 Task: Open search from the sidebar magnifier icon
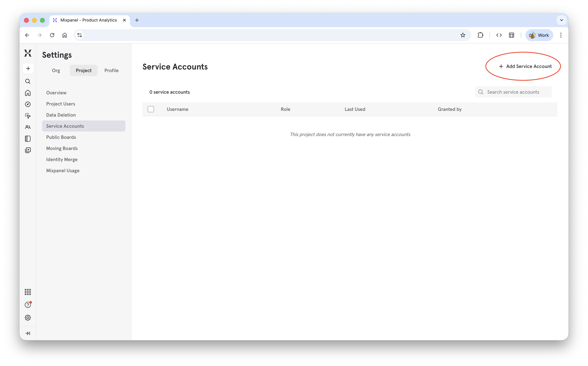tap(28, 81)
